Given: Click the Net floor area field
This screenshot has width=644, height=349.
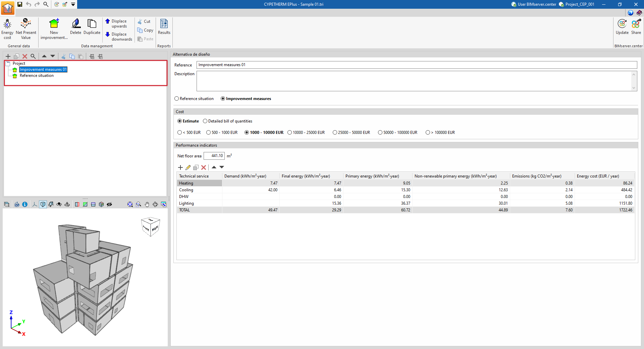Looking at the screenshot, I should tap(214, 156).
